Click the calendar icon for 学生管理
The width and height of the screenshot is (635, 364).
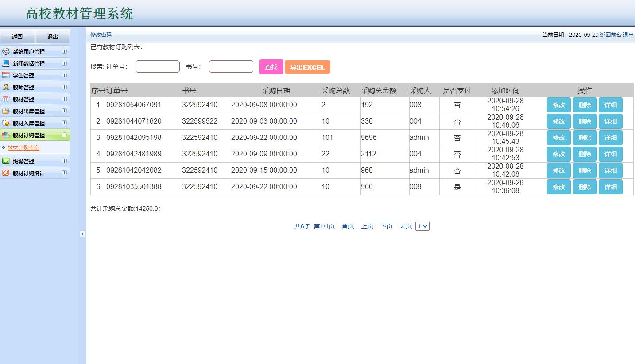point(6,75)
